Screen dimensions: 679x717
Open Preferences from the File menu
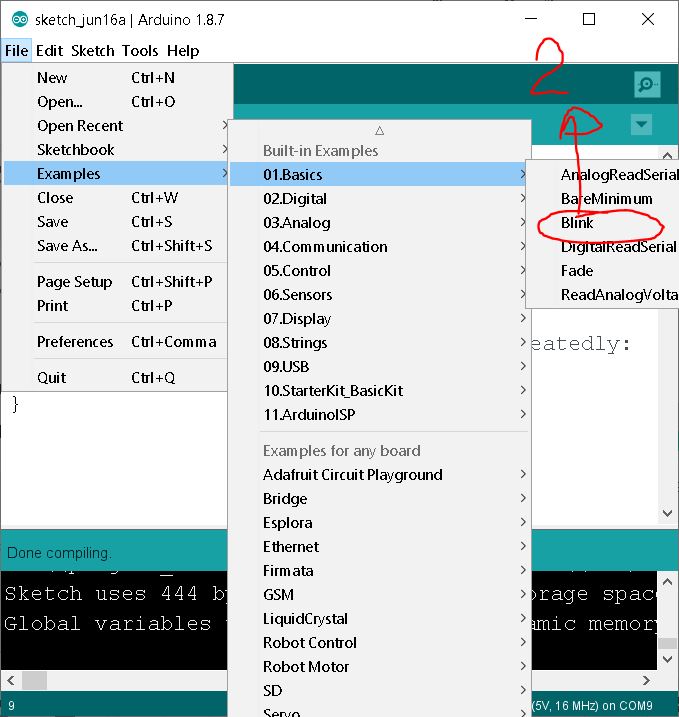(x=116, y=342)
